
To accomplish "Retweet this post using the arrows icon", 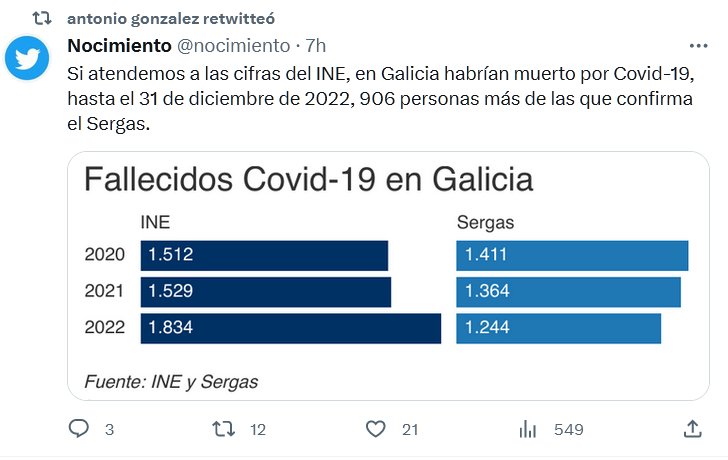I will (x=225, y=429).
